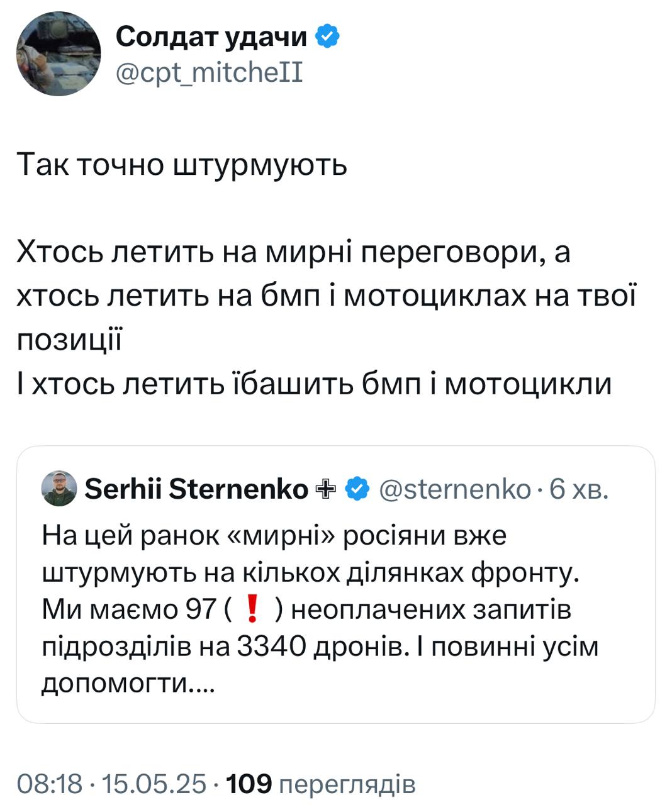
Task: Open the 109 переглядів view count
Action: click(320, 784)
